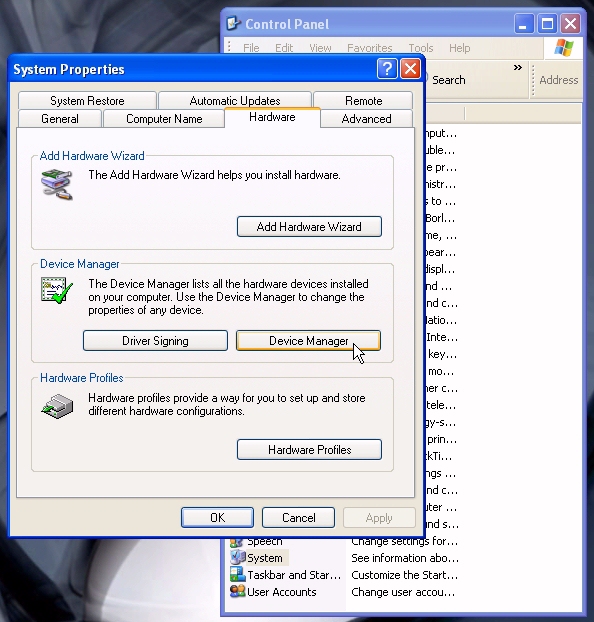Viewport: 594px width, 622px height.
Task: Close the System Properties dialog
Action: coord(411,69)
